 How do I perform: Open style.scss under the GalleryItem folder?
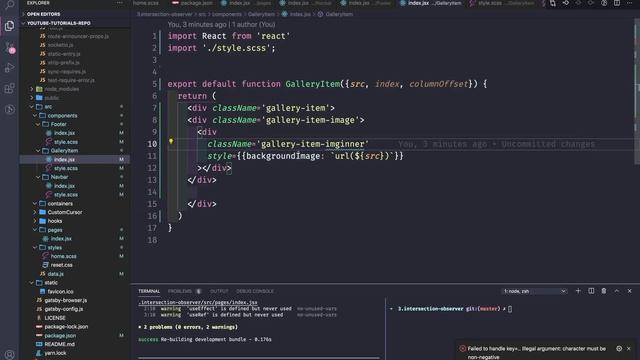[66, 168]
